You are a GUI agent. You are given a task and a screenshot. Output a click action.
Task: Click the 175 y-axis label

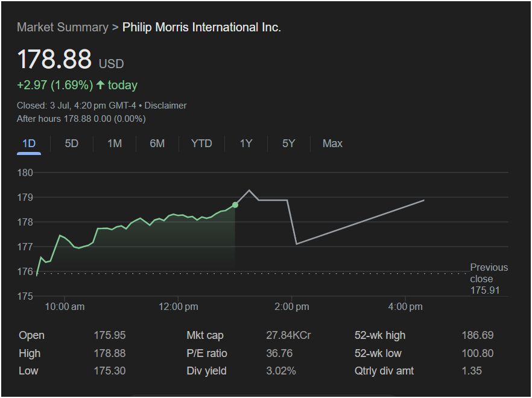coord(25,296)
